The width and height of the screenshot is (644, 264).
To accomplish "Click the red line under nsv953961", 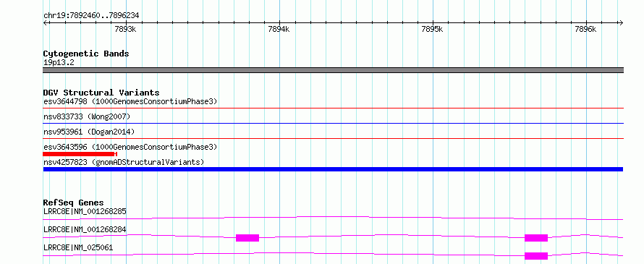I will point(333,138).
